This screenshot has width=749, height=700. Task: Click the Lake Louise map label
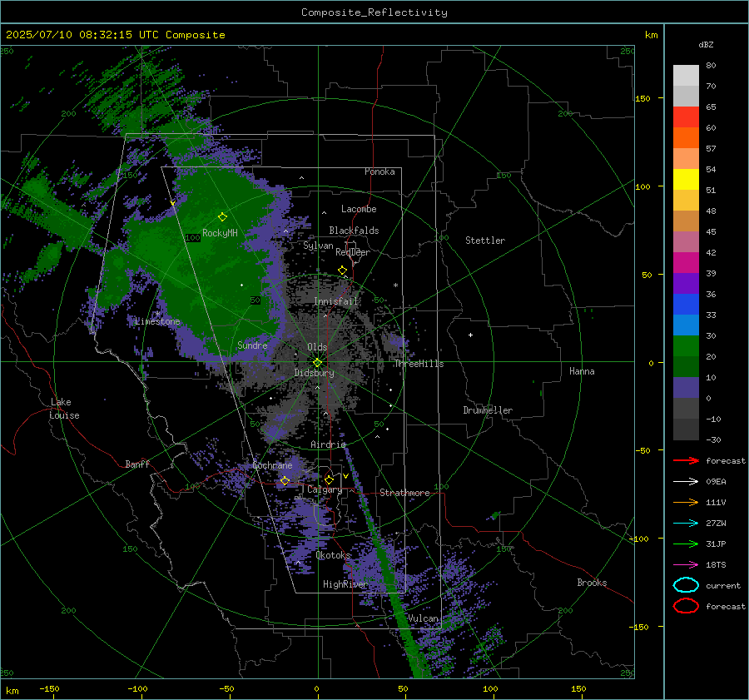[x=64, y=409]
